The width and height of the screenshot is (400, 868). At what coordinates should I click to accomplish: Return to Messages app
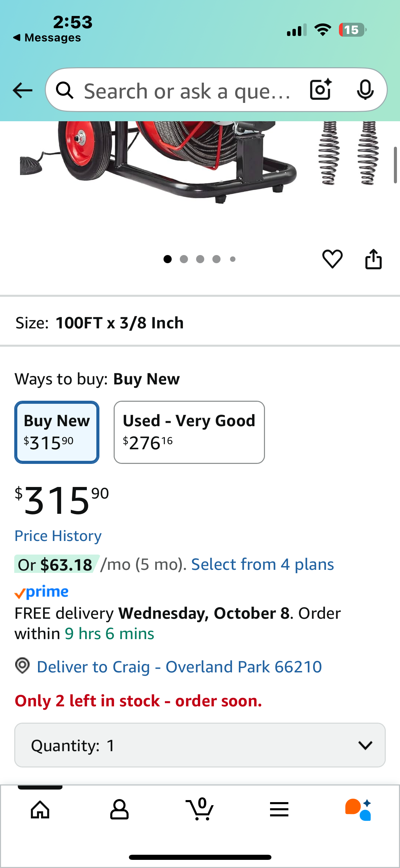point(47,38)
